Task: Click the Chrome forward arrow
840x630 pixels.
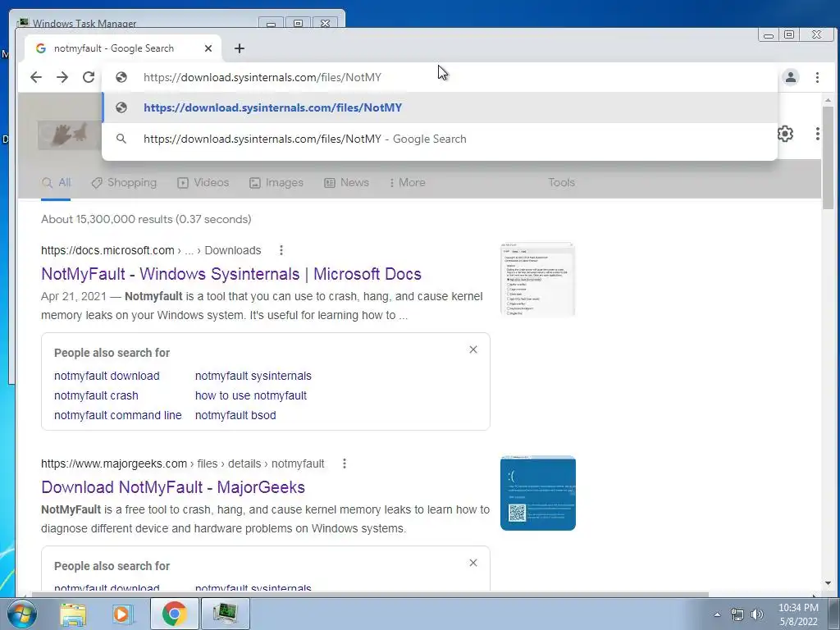Action: (x=62, y=77)
